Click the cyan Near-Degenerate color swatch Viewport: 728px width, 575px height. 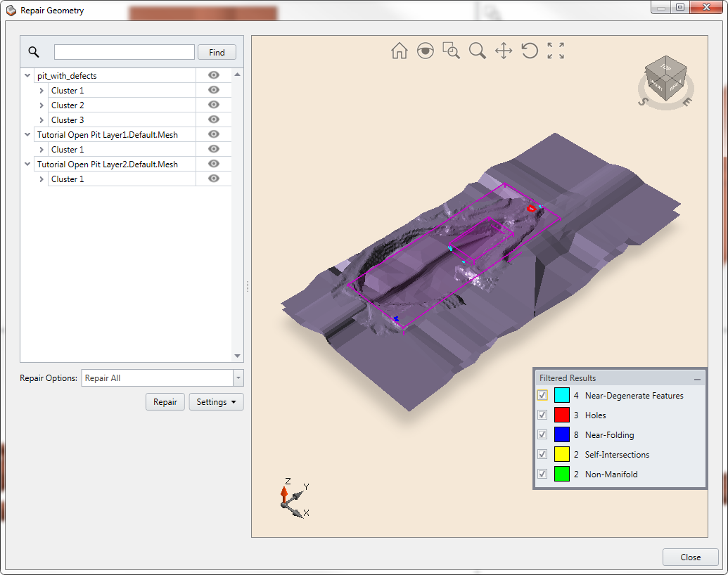562,395
